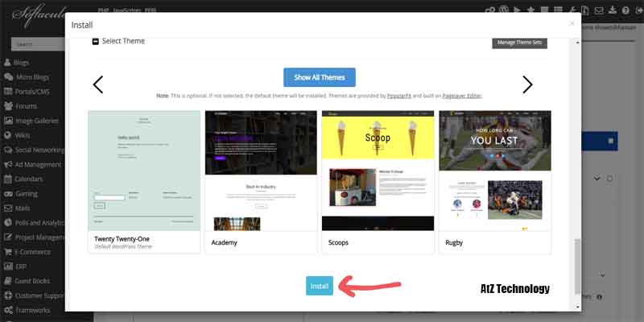This screenshot has height=322, width=644.
Task: Click the "Twenty Twenty-One" theme name
Action: tap(122, 239)
